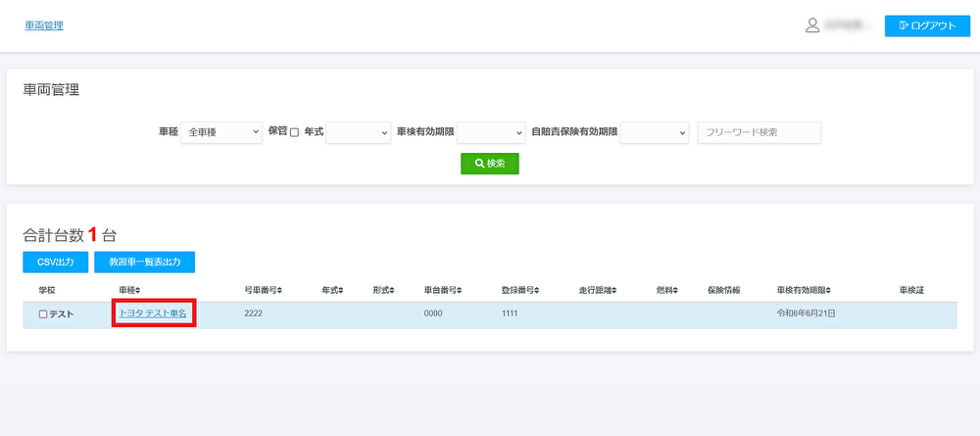This screenshot has width=980, height=436.
Task: Click the CSV出力 button
Action: (x=56, y=262)
